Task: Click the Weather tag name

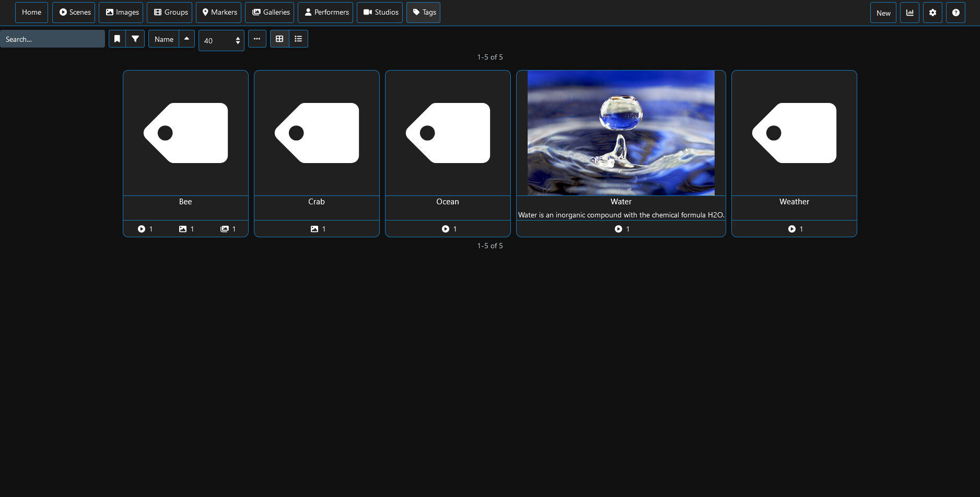Action: pyautogui.click(x=794, y=202)
